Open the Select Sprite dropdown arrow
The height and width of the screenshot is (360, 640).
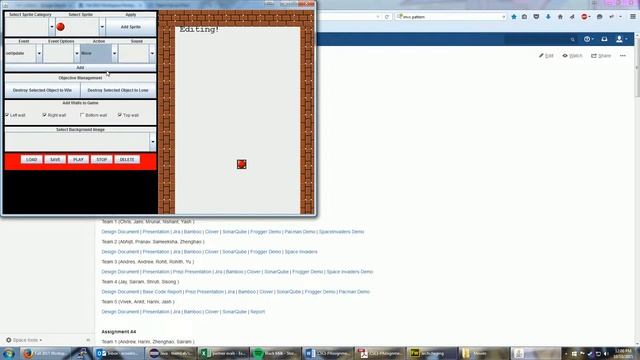pos(102,27)
